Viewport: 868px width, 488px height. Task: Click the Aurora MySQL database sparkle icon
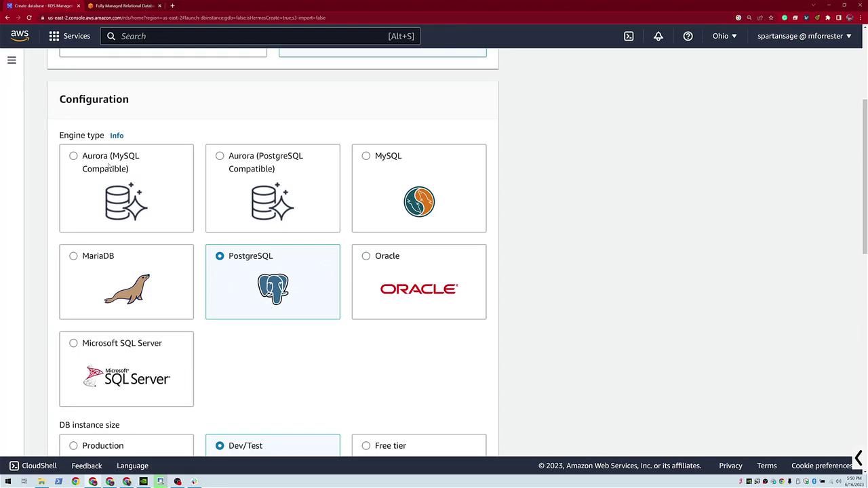click(x=126, y=201)
